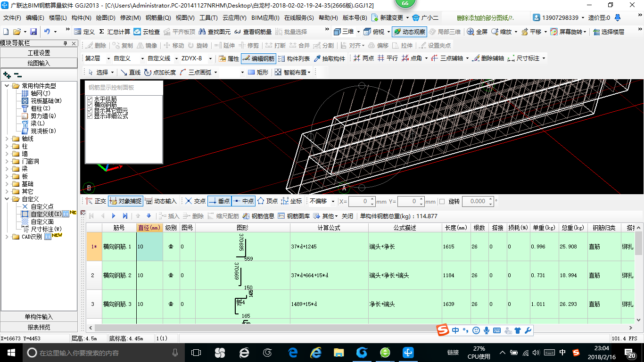Open the 三维 view dropdown arrow

(358, 32)
